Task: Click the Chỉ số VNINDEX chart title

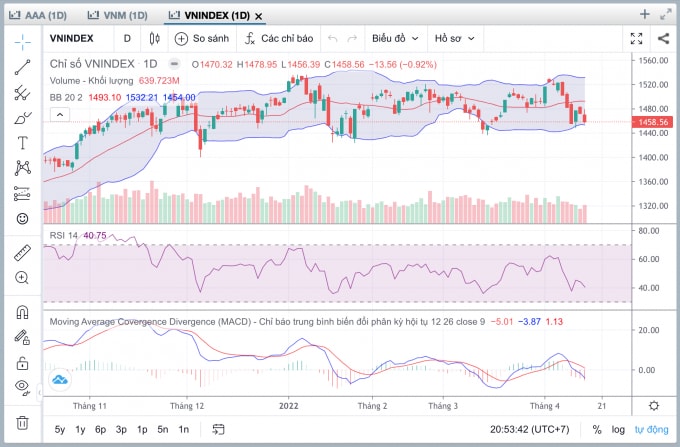Action: click(x=92, y=64)
